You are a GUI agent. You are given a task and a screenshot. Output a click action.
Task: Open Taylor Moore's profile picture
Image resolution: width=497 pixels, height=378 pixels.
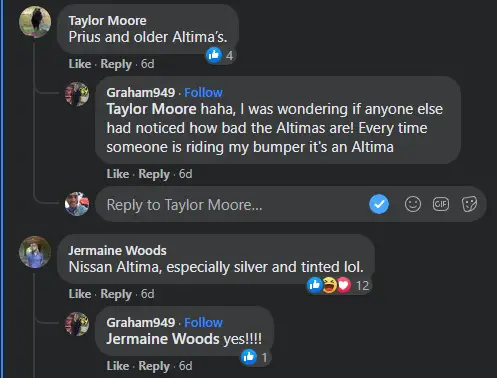(x=35, y=22)
